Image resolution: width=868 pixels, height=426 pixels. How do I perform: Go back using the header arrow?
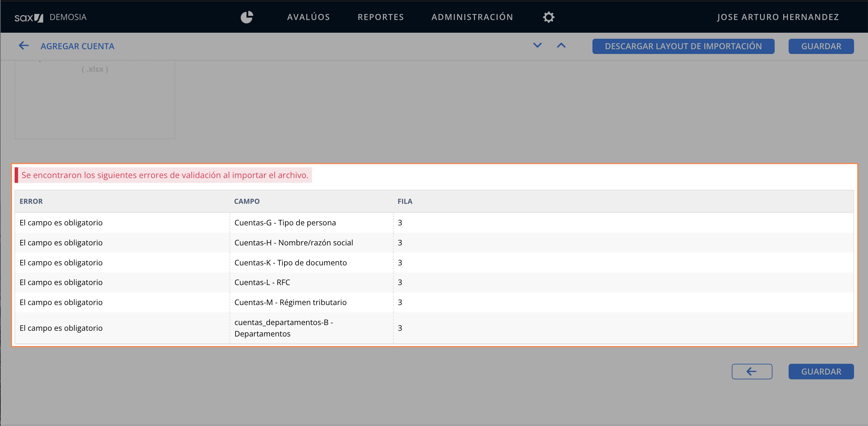[x=23, y=46]
